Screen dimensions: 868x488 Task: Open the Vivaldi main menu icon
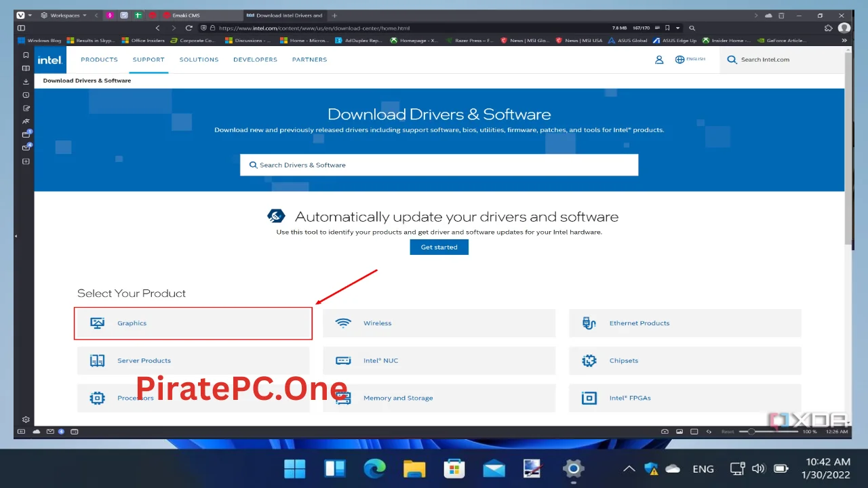20,15
